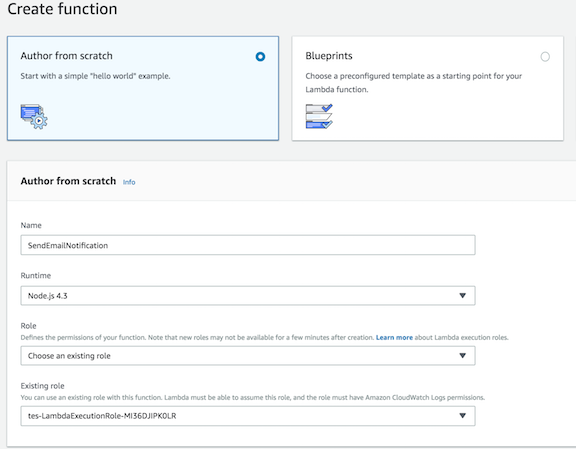Screen dimensions: 576x449
Task: Open the Node.js 4.3 runtime combo box
Action: [x=248, y=295]
